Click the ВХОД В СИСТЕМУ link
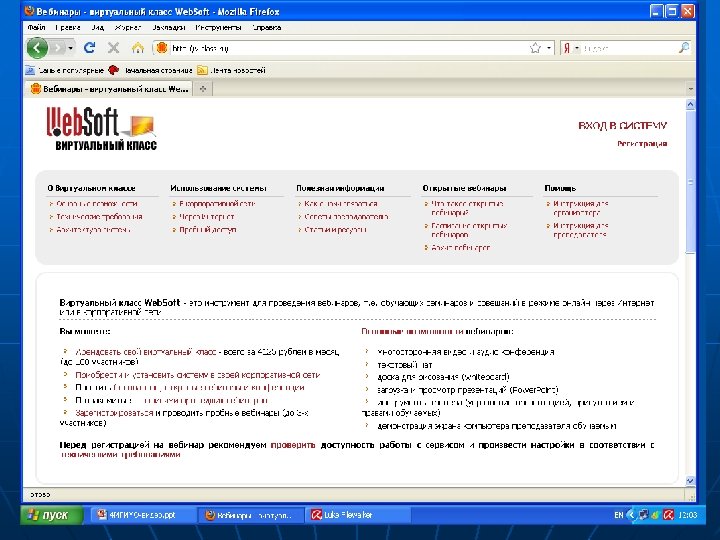This screenshot has width=720, height=540. (622, 126)
